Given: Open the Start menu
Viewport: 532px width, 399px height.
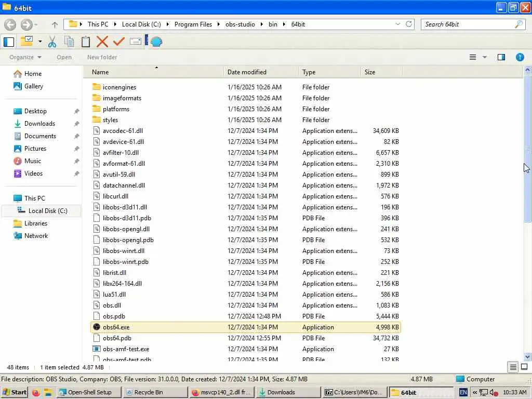Looking at the screenshot, I should [14, 393].
